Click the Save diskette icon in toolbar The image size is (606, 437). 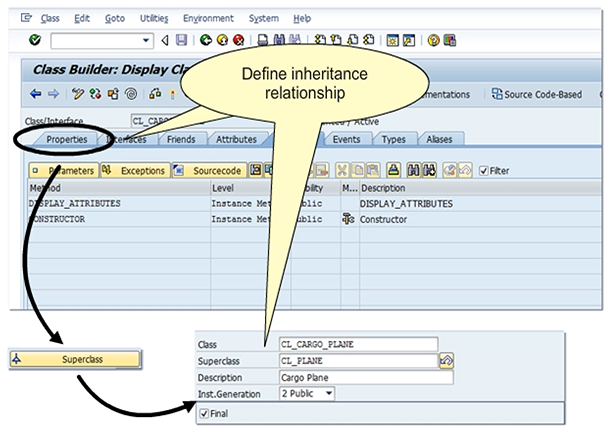point(180,41)
